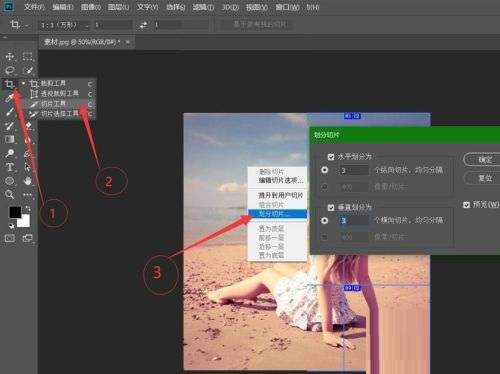The height and width of the screenshot is (374, 500).
Task: Choose 切片选择工具 in the tool flyout
Action: click(58, 114)
